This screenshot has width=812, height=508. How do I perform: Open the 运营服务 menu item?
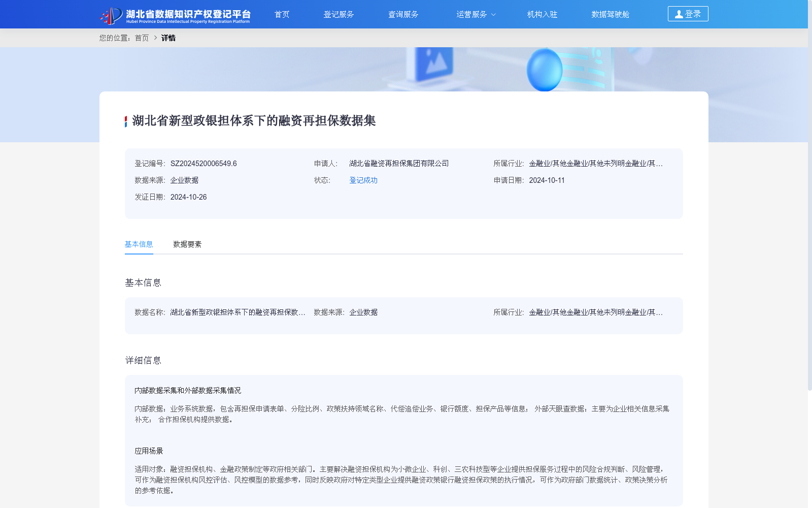pos(471,14)
